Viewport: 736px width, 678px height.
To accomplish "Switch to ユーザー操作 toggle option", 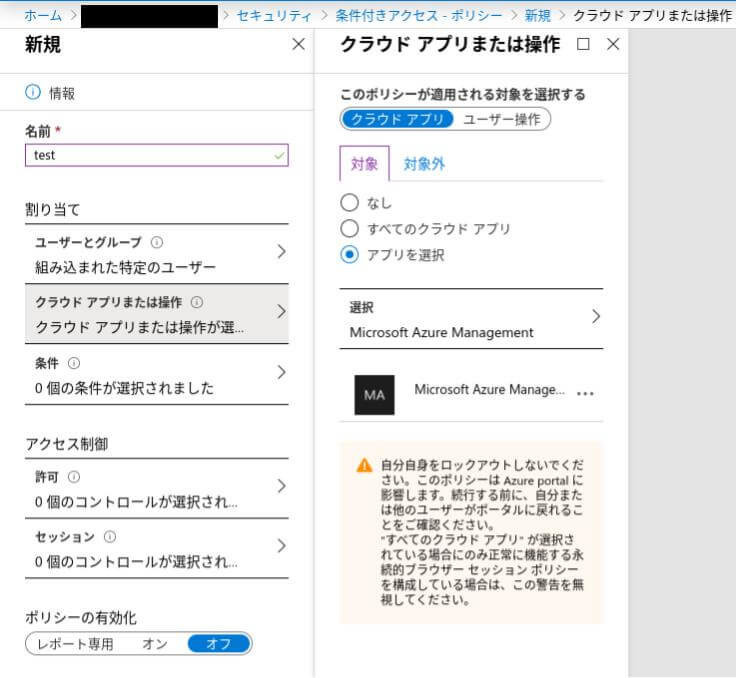I will coord(501,119).
